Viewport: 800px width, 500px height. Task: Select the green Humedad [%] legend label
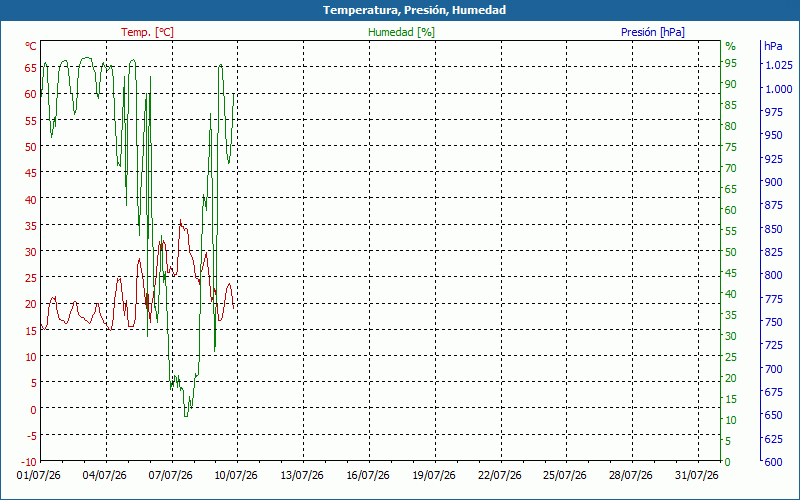coord(402,32)
